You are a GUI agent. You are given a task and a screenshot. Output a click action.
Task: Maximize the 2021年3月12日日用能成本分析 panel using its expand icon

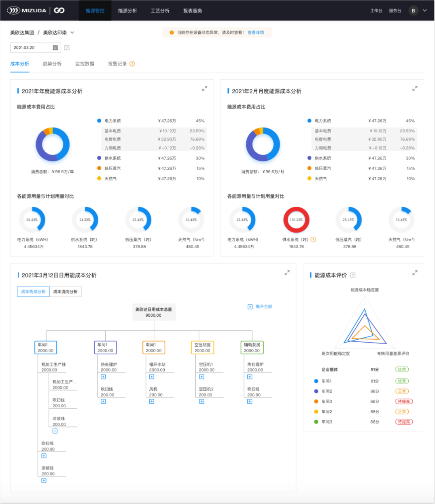287,273
